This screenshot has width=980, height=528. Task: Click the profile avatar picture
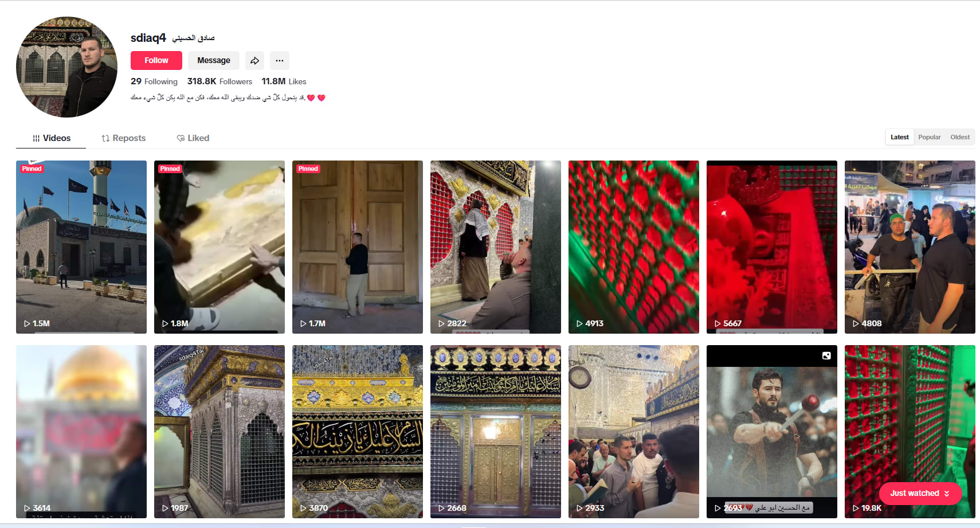[66, 67]
